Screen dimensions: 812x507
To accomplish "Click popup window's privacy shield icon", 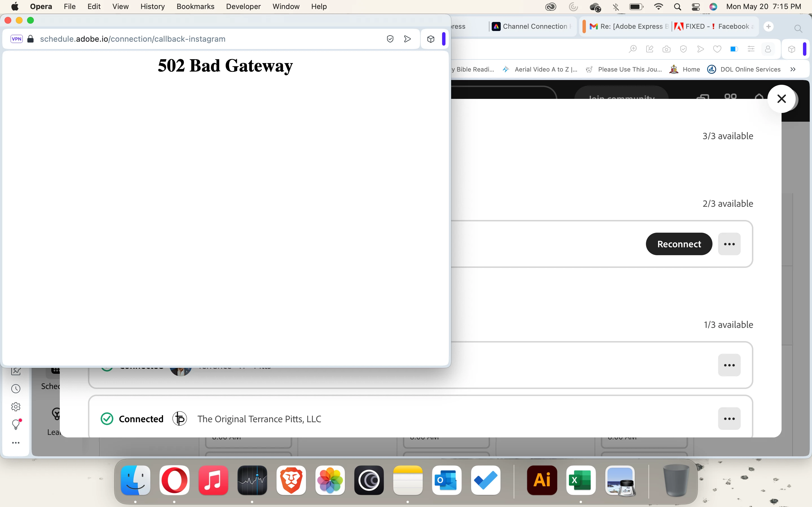I will click(390, 39).
